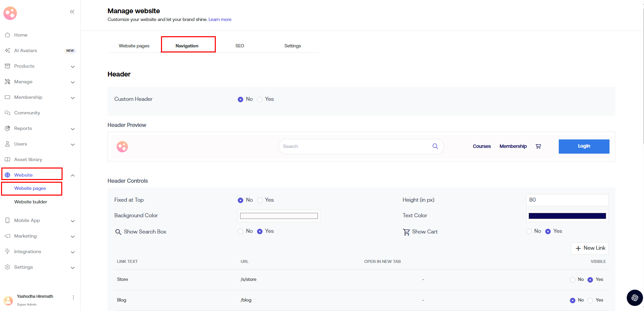The width and height of the screenshot is (644, 311).
Task: Switch to the SEO tab
Action: 239,46
